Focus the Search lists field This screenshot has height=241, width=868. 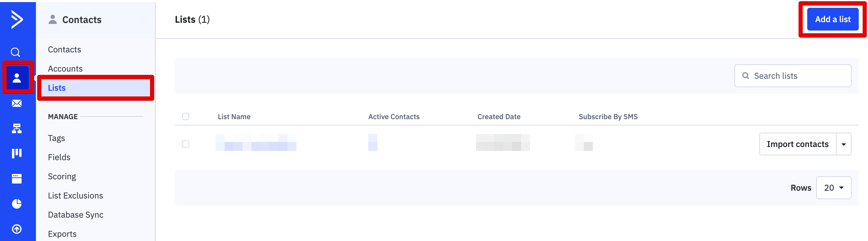pyautogui.click(x=793, y=76)
